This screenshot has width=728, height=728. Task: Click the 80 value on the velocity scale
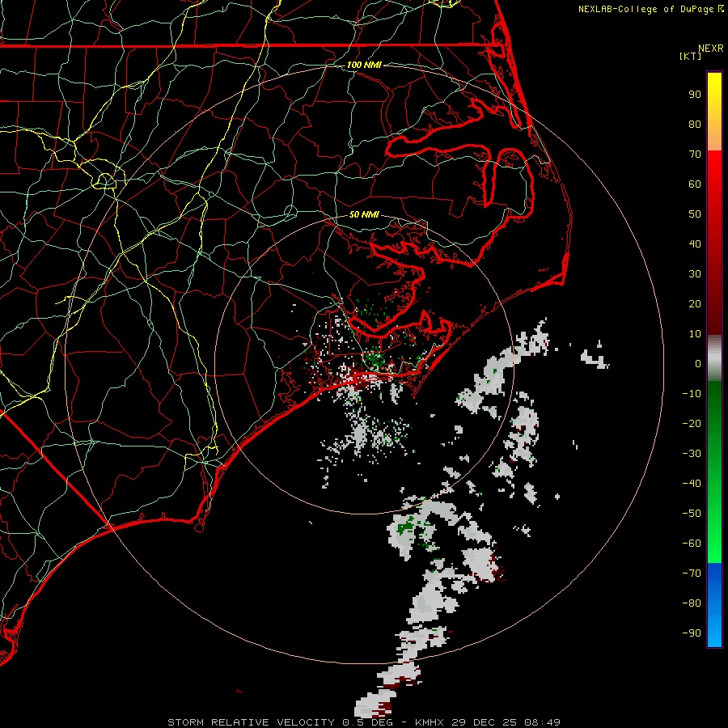[x=695, y=125]
